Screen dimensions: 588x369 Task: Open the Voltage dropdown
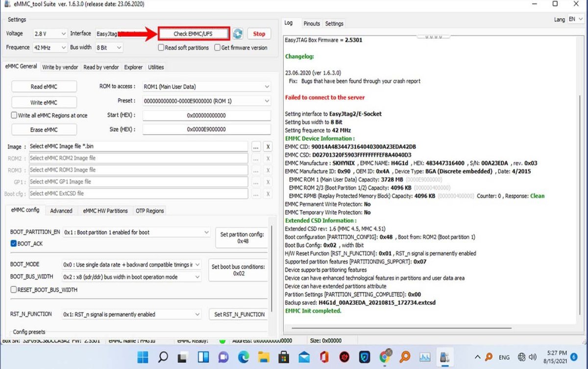(x=50, y=34)
